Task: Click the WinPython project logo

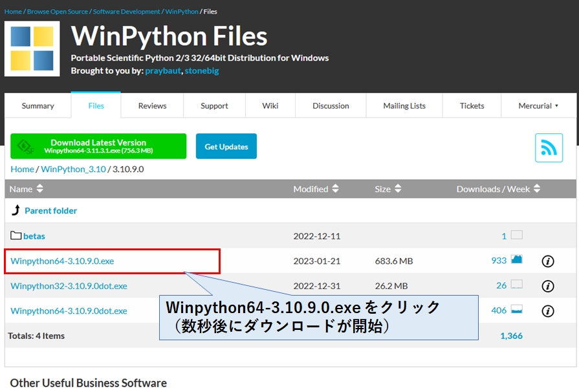Action: click(x=32, y=49)
